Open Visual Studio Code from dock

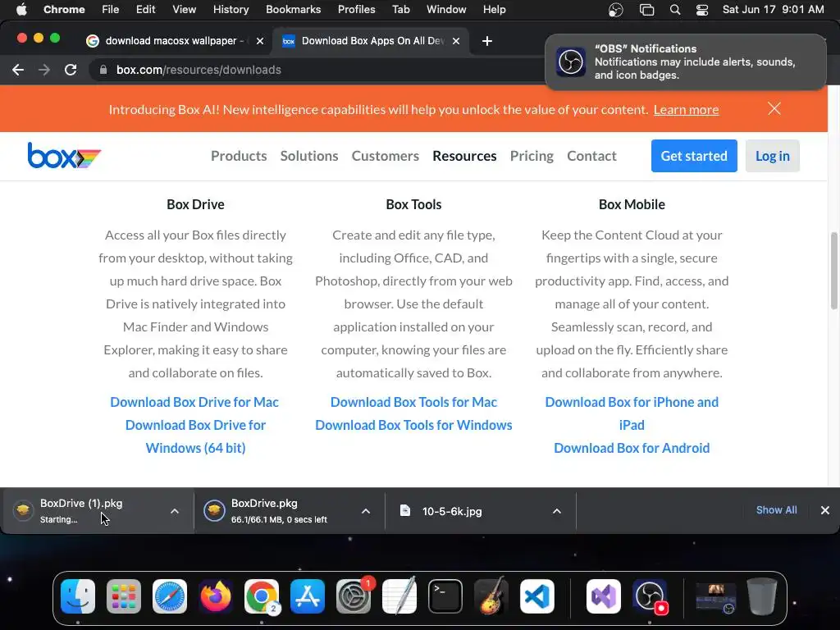point(537,596)
